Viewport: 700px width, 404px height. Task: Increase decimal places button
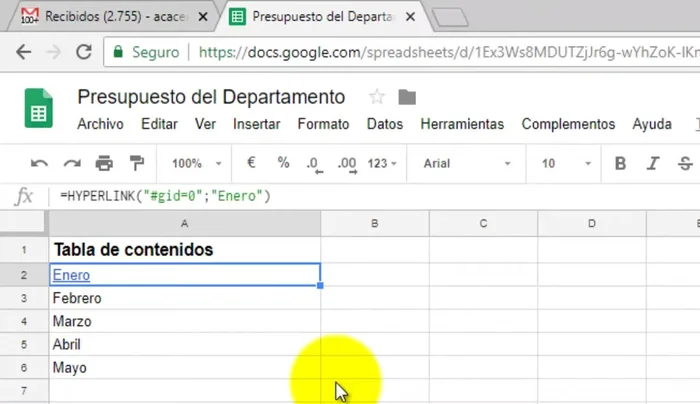347,165
